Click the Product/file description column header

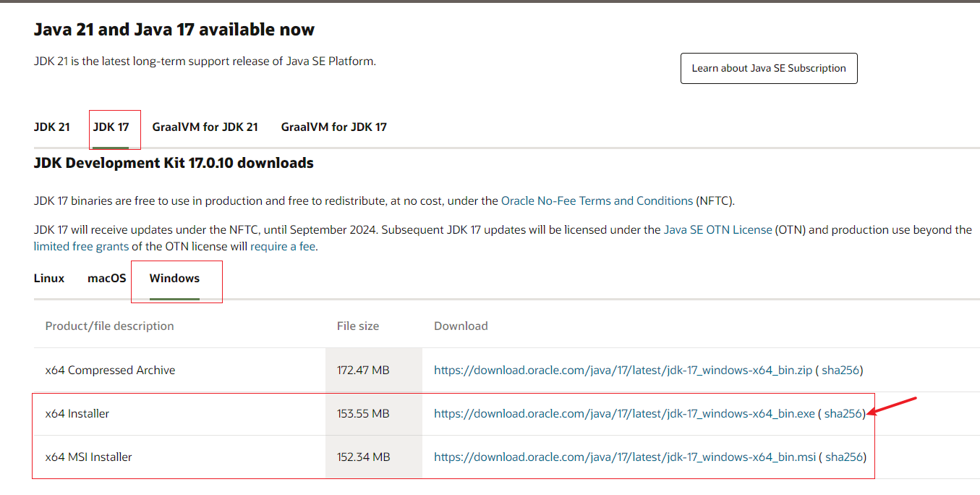[x=109, y=326]
